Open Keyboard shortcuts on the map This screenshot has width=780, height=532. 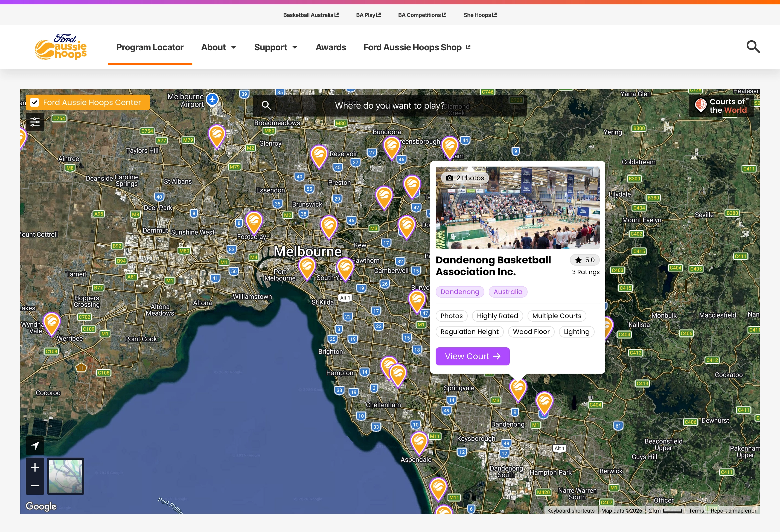571,510
